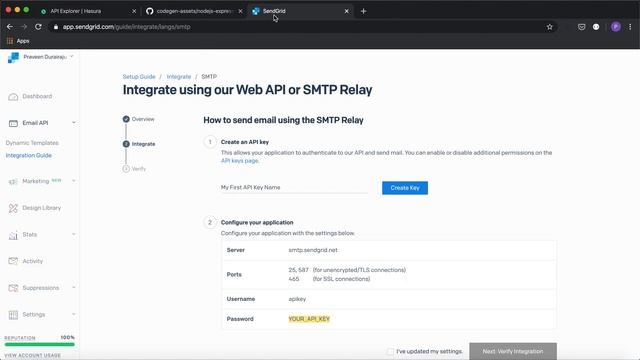This screenshot has width=640, height=360.
Task: Switch to codegen-assets GitHub tab
Action: coord(194,11)
